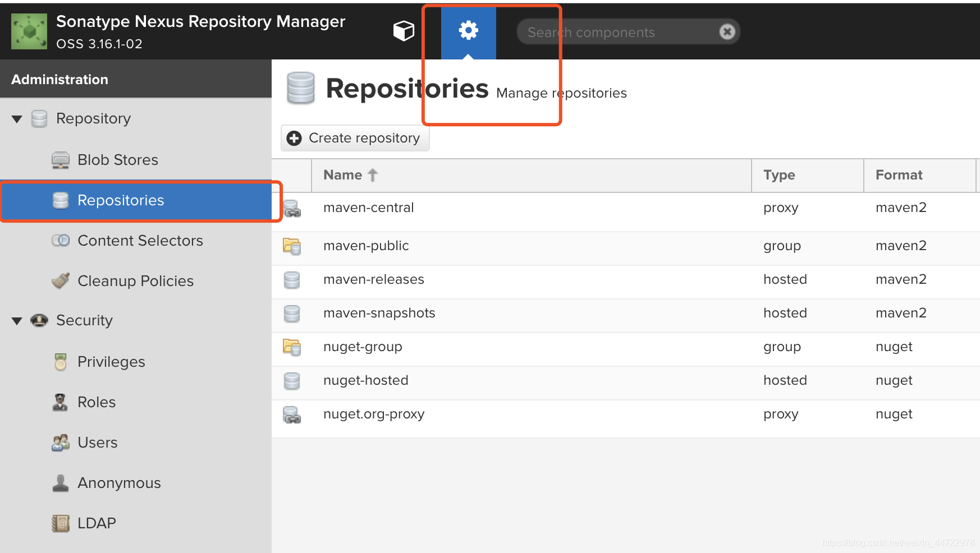The width and height of the screenshot is (980, 553).
Task: Click the Nexus green logo
Action: [x=29, y=31]
